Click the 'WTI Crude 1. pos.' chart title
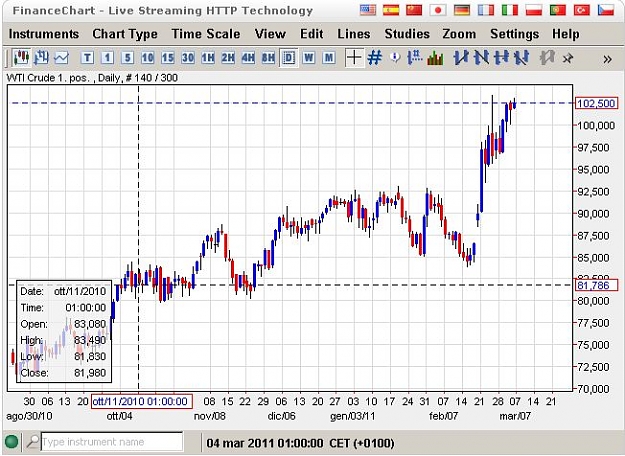 48,77
